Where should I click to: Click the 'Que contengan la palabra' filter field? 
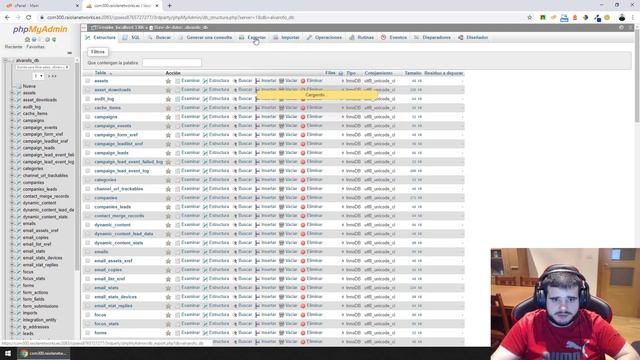pyautogui.click(x=171, y=63)
